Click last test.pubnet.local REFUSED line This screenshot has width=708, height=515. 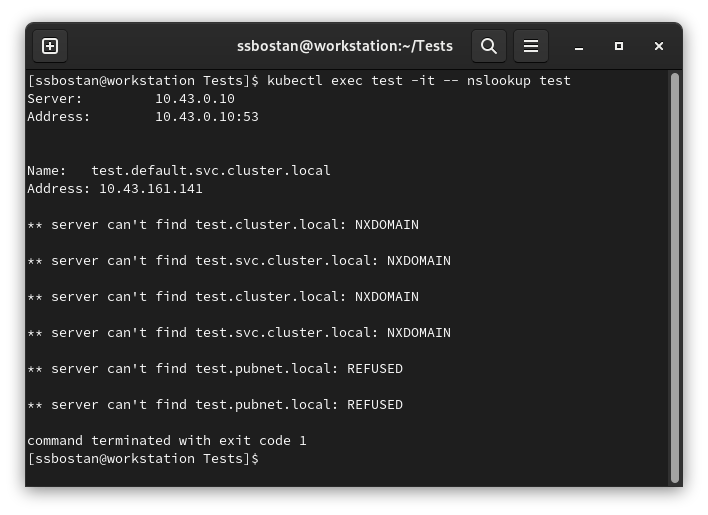215,405
